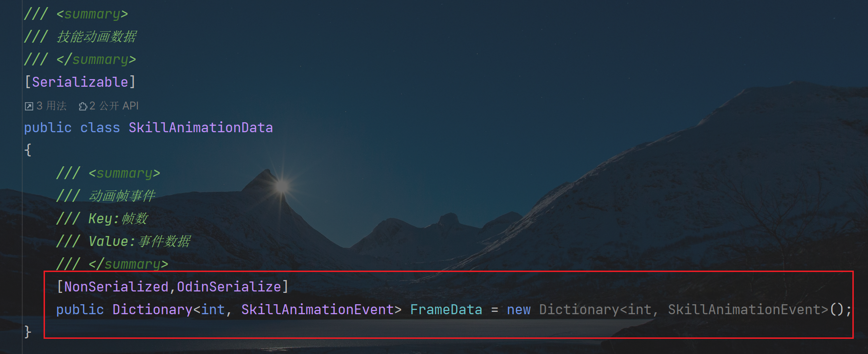Click the first '<summary>' doc comment tag
Screen dimensions: 868x354
(92, 14)
